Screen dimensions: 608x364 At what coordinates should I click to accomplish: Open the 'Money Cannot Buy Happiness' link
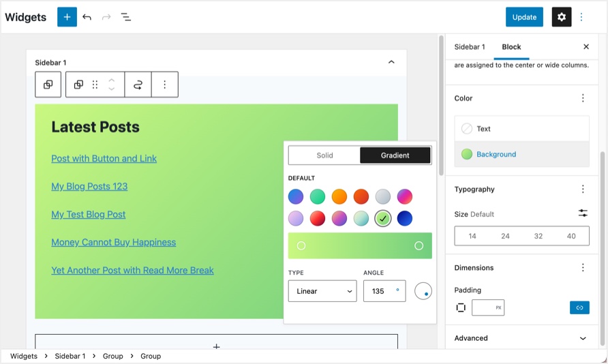[114, 242]
